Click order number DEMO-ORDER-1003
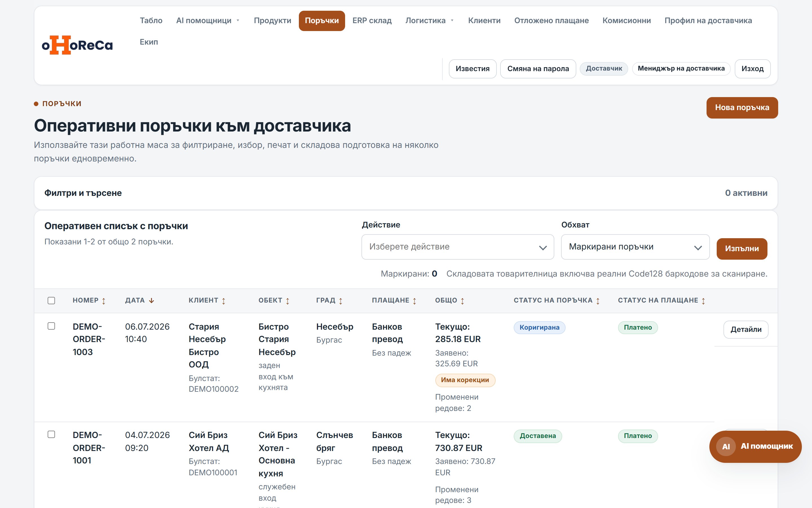The width and height of the screenshot is (812, 508). (x=89, y=339)
